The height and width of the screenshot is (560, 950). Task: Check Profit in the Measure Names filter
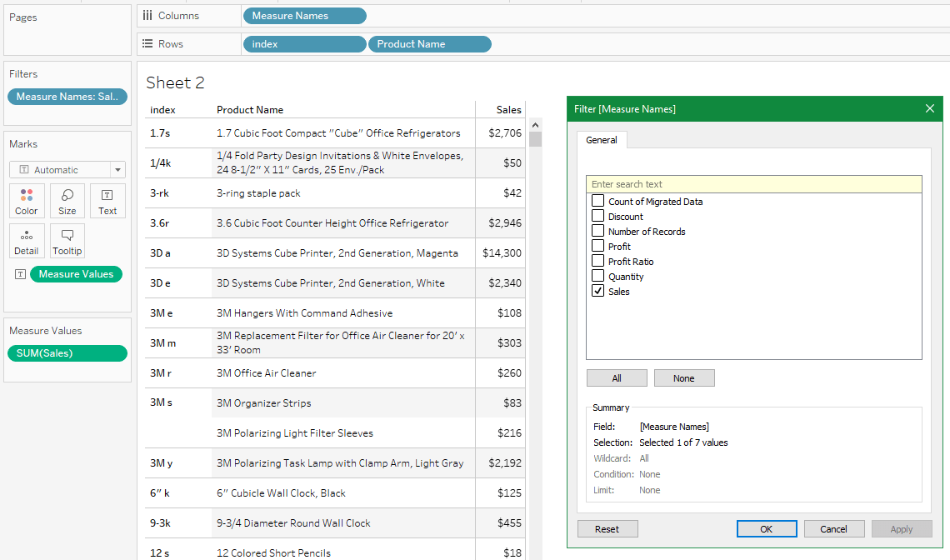[x=597, y=246]
